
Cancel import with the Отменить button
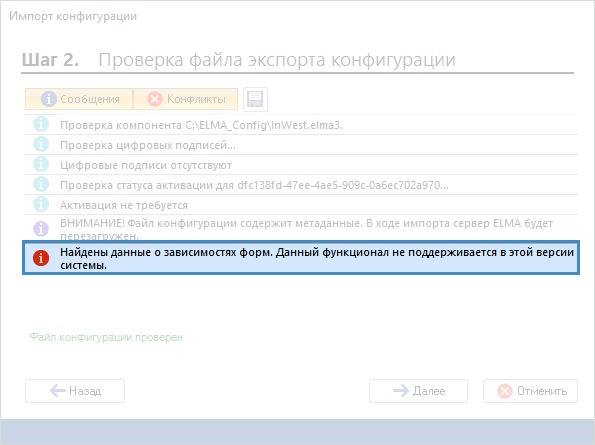point(530,391)
